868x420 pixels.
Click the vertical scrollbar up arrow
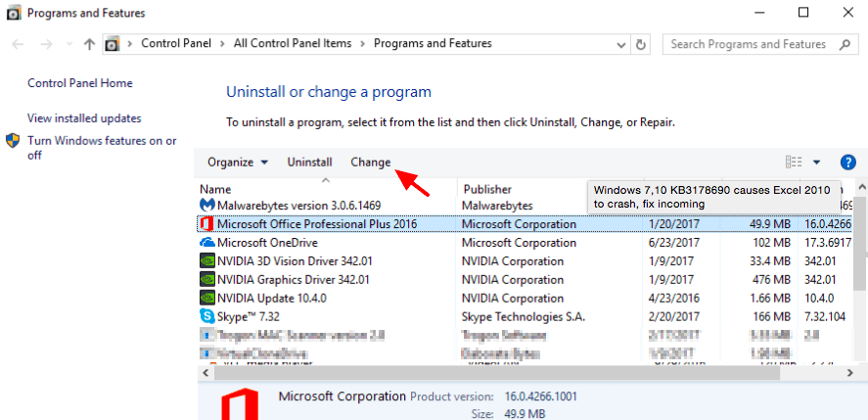861,186
